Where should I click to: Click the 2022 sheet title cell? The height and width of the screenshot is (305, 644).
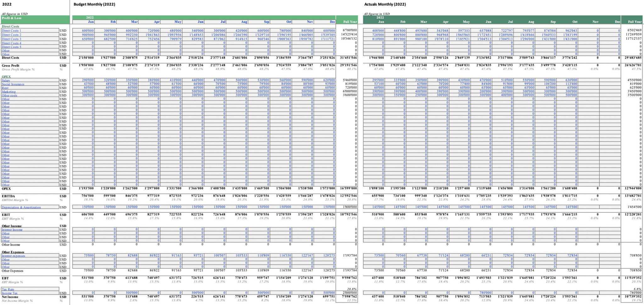(x=7, y=4)
